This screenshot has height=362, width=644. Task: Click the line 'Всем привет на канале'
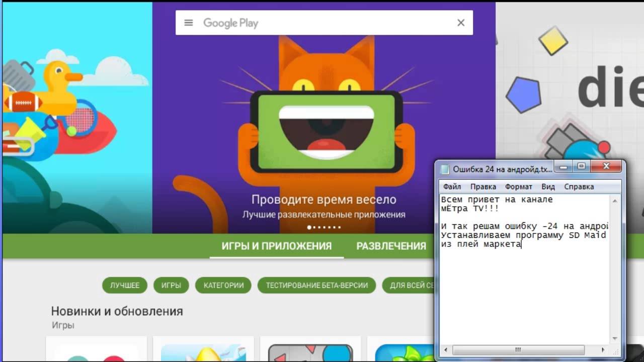click(497, 200)
